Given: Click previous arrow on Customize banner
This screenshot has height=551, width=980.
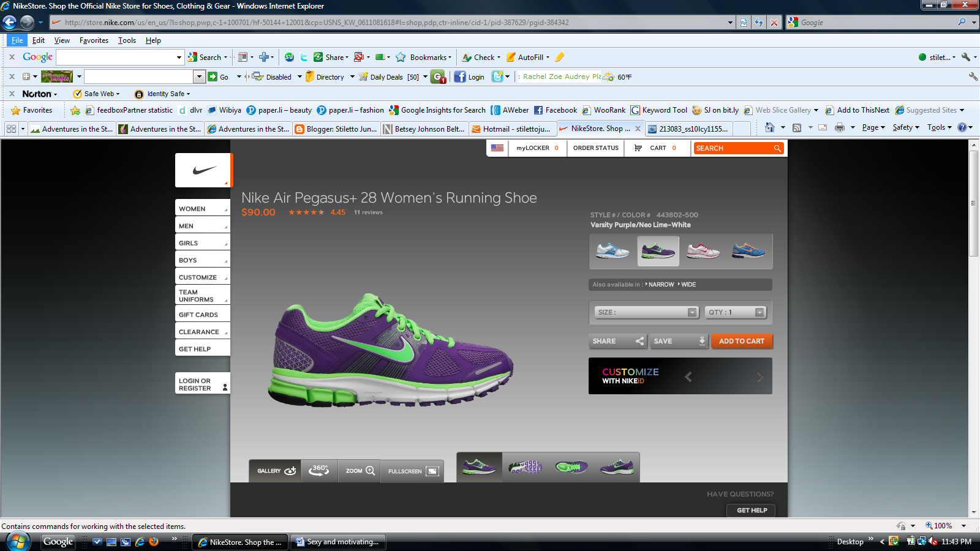Looking at the screenshot, I should (688, 377).
